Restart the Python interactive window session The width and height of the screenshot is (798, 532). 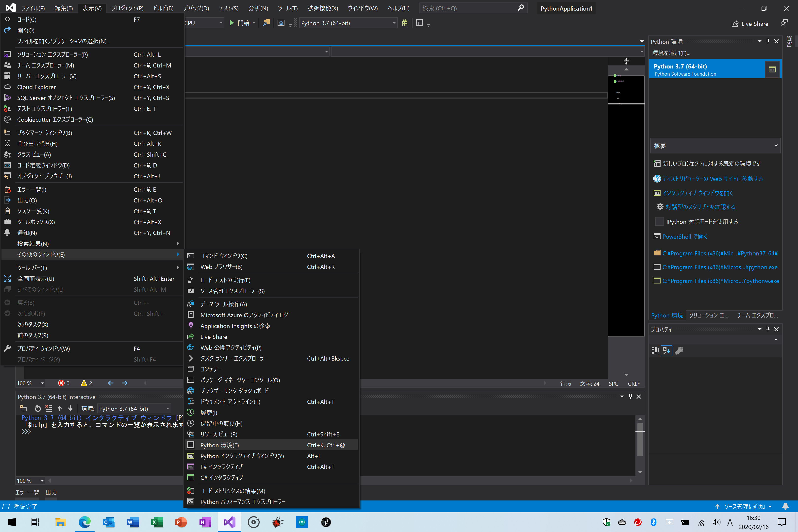38,408
